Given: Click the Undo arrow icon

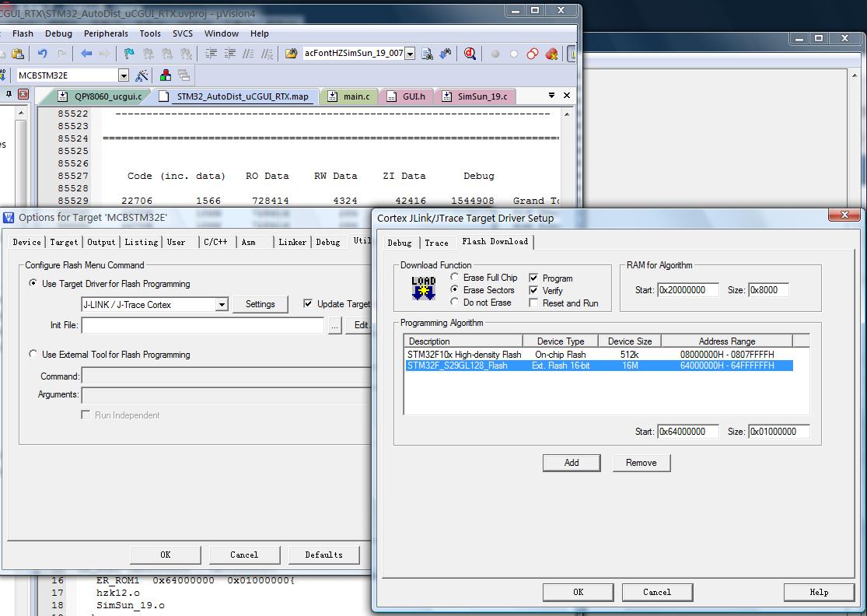Looking at the screenshot, I should click(x=43, y=54).
